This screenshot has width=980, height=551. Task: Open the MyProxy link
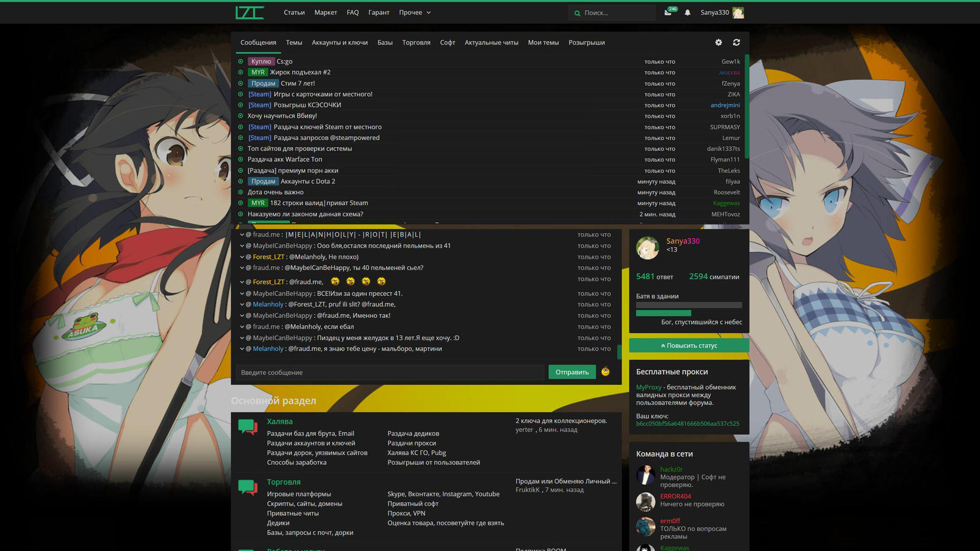[x=648, y=387]
